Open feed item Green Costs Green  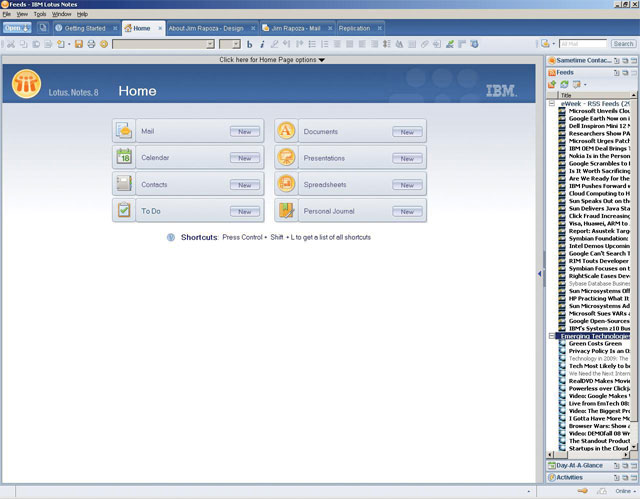pos(595,344)
